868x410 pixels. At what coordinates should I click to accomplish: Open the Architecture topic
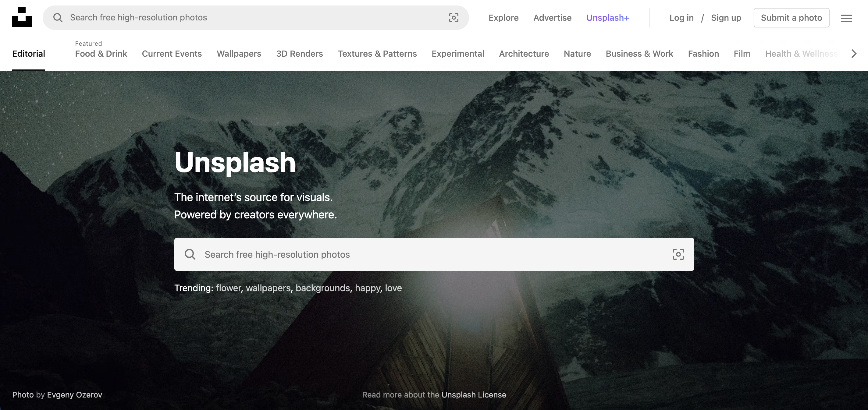point(524,54)
